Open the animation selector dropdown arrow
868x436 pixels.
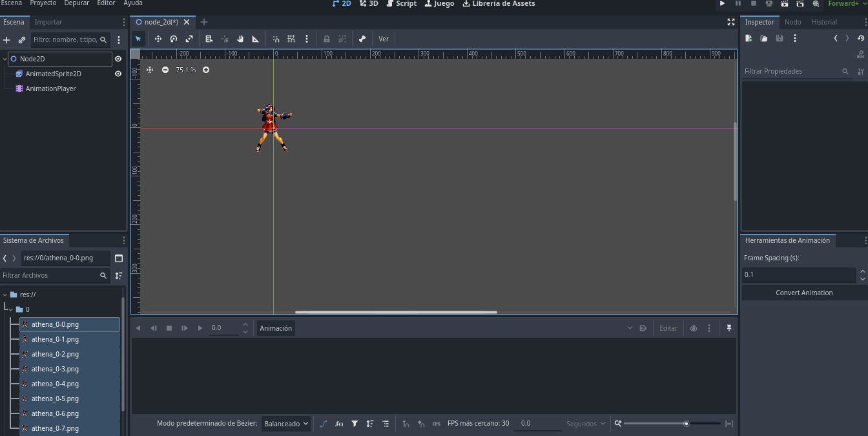pos(630,328)
